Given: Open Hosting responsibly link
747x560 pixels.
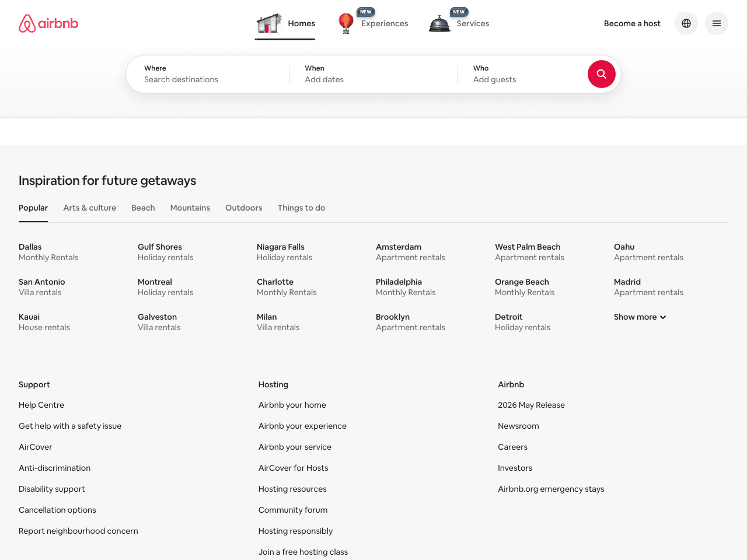Looking at the screenshot, I should coord(296,531).
